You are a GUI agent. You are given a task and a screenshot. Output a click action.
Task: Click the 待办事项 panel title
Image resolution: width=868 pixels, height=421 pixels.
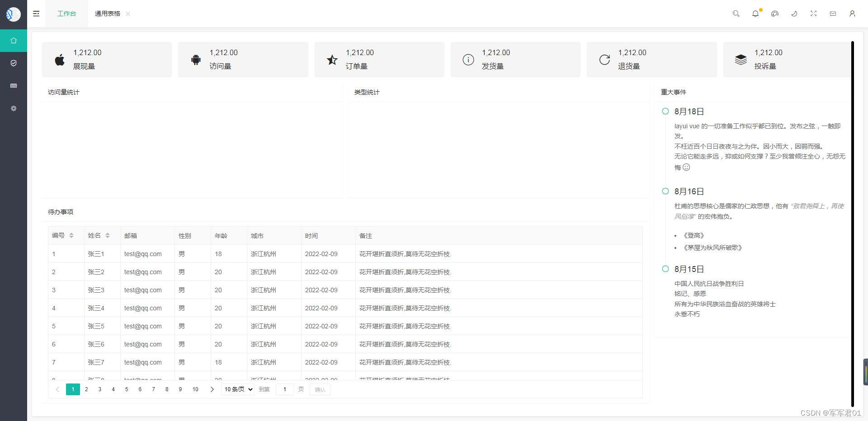[61, 212]
